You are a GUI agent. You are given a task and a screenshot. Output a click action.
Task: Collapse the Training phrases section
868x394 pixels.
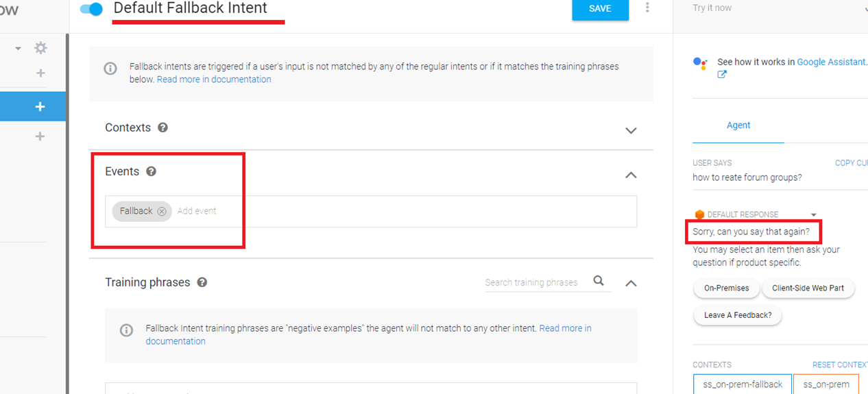pos(631,283)
